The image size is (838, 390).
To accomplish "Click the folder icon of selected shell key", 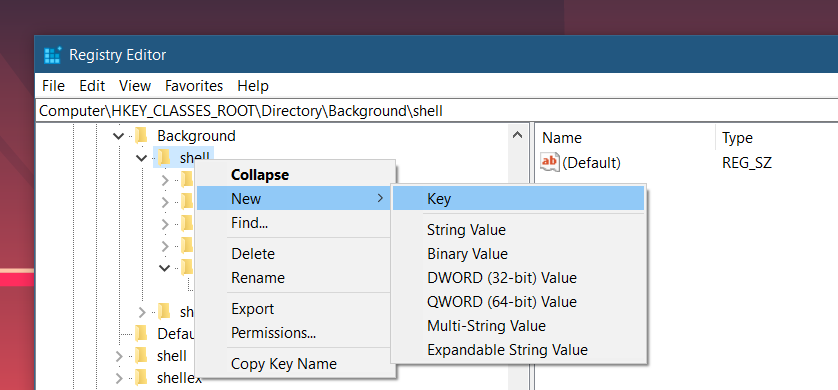I will tap(164, 157).
